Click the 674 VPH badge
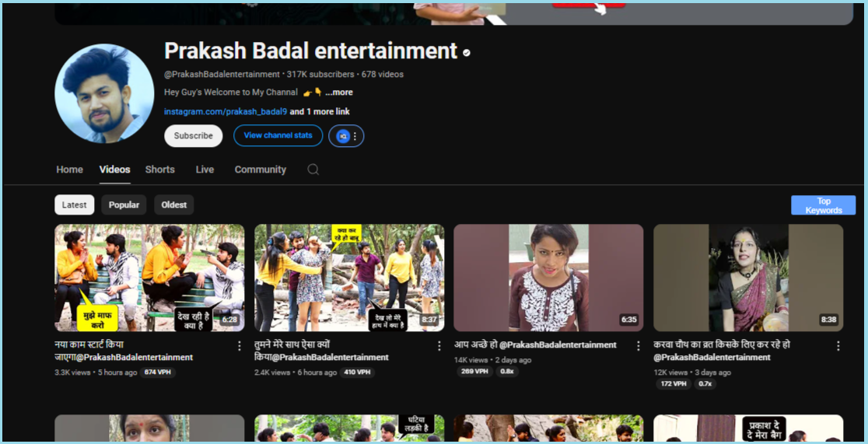Screen dimensions: 868x444 point(158,372)
